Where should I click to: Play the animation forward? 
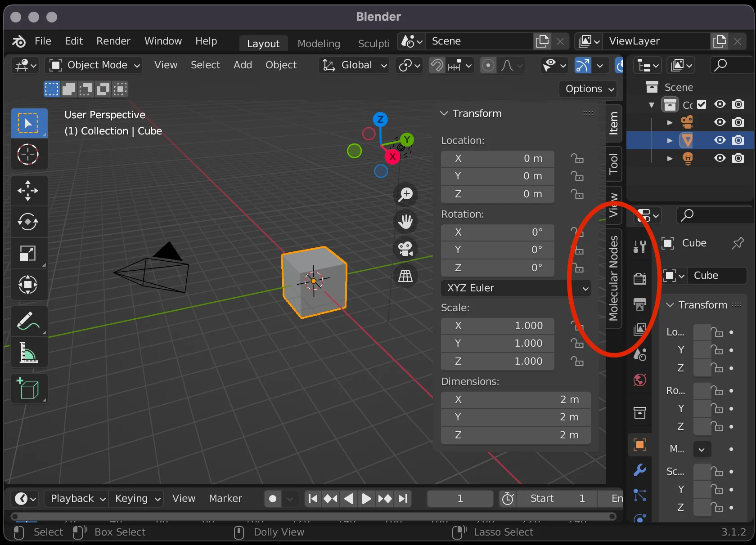(366, 499)
